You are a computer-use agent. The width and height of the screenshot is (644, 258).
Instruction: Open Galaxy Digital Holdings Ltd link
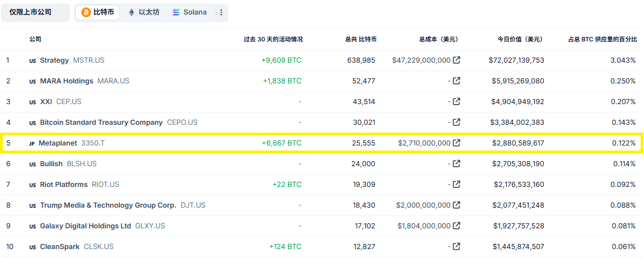pos(86,226)
